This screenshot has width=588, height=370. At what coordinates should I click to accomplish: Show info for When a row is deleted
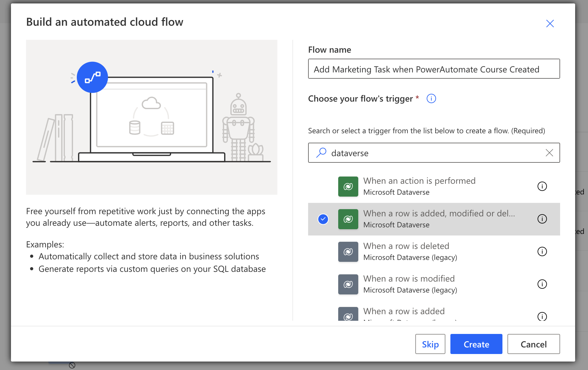542,251
